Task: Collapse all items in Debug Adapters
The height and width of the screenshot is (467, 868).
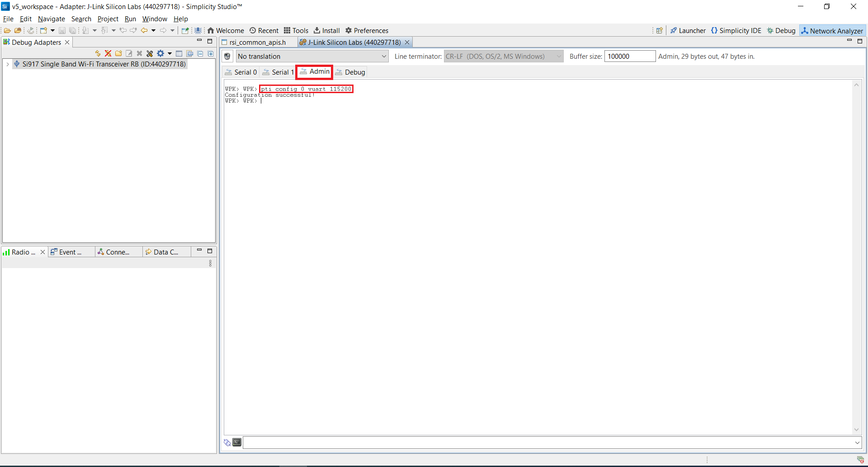Action: (x=200, y=53)
